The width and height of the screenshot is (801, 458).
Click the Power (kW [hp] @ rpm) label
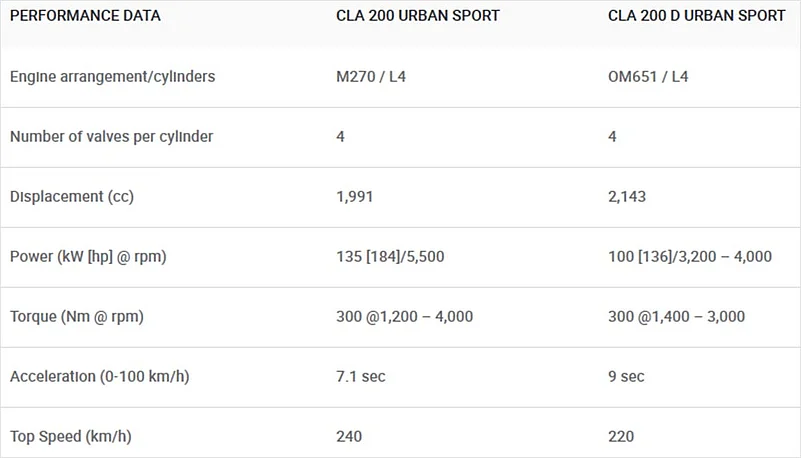coord(88,256)
